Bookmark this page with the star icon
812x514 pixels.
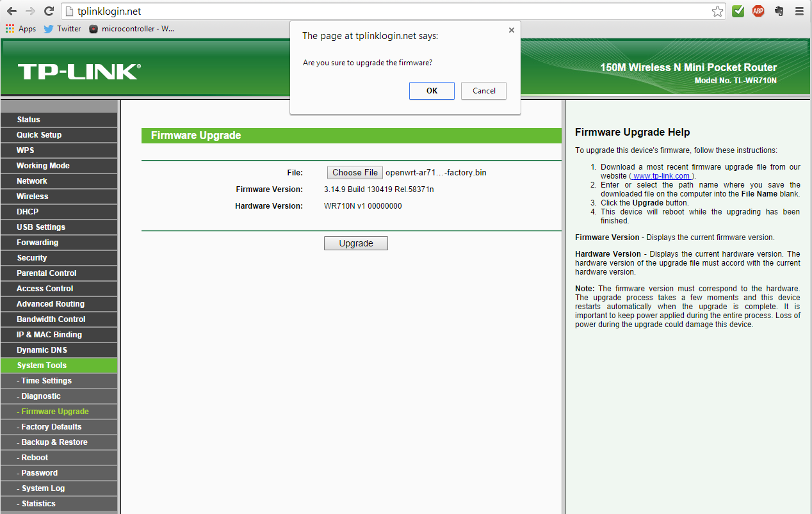tap(718, 12)
